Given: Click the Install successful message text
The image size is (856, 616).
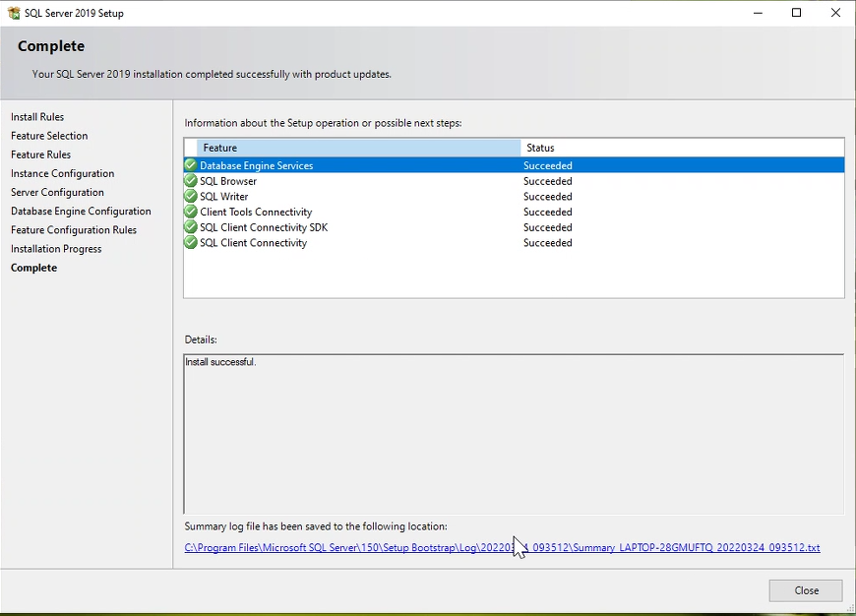Looking at the screenshot, I should pyautogui.click(x=220, y=361).
